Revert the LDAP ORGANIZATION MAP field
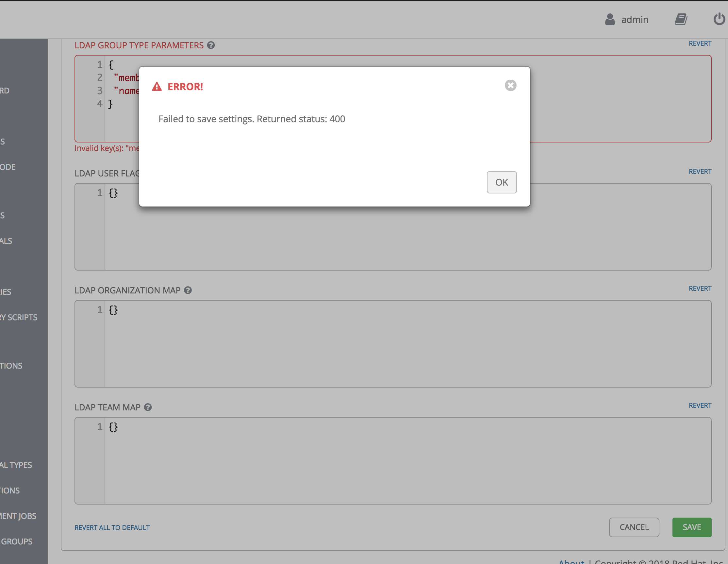Viewport: 728px width, 564px height. click(700, 288)
